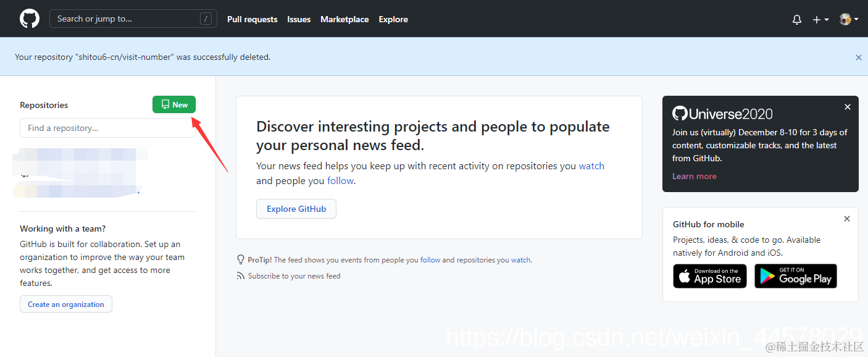The height and width of the screenshot is (357, 868).
Task: Click the 'GitHub for mobile' heading text
Action: click(x=709, y=224)
